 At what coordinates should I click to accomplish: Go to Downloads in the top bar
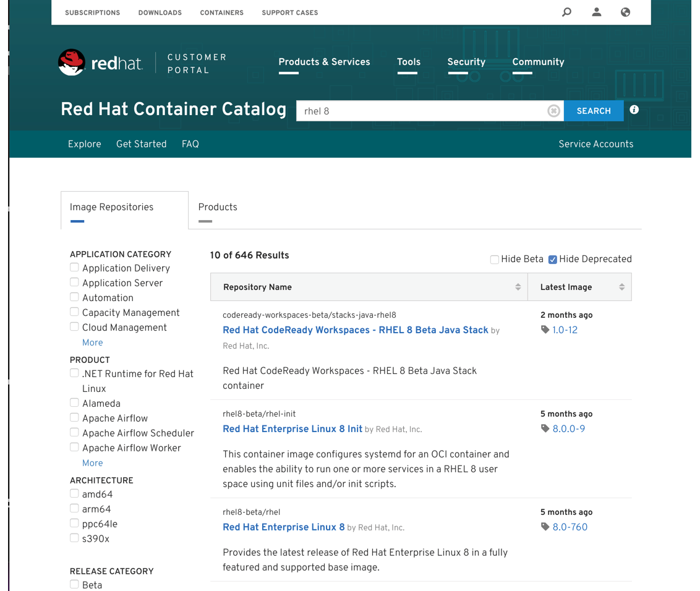pos(160,12)
